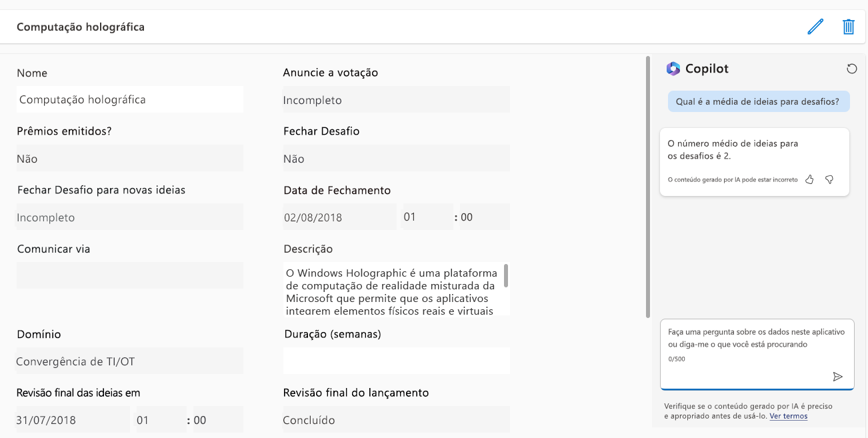Click the Computação holográfica header title
This screenshot has height=438, width=868.
tap(81, 27)
